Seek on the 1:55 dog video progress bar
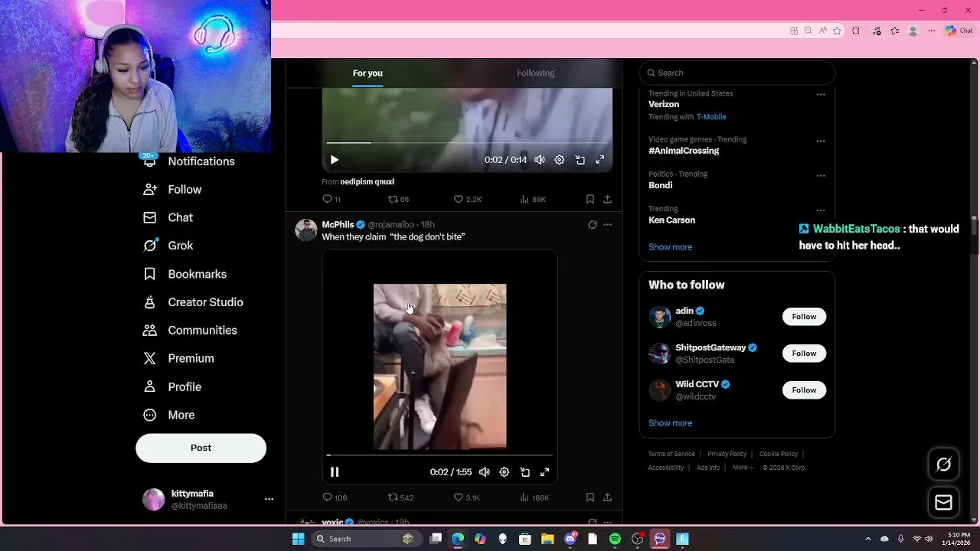This screenshot has width=980, height=551. [x=439, y=455]
